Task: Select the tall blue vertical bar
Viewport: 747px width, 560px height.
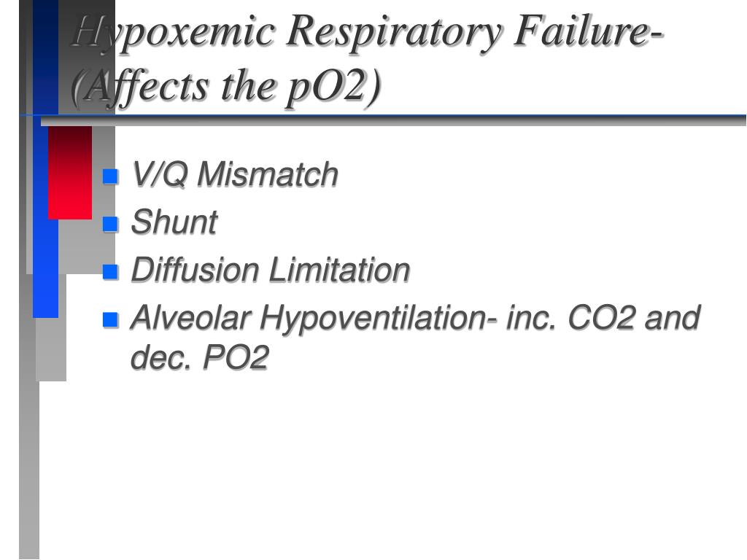Action: (x=45, y=159)
